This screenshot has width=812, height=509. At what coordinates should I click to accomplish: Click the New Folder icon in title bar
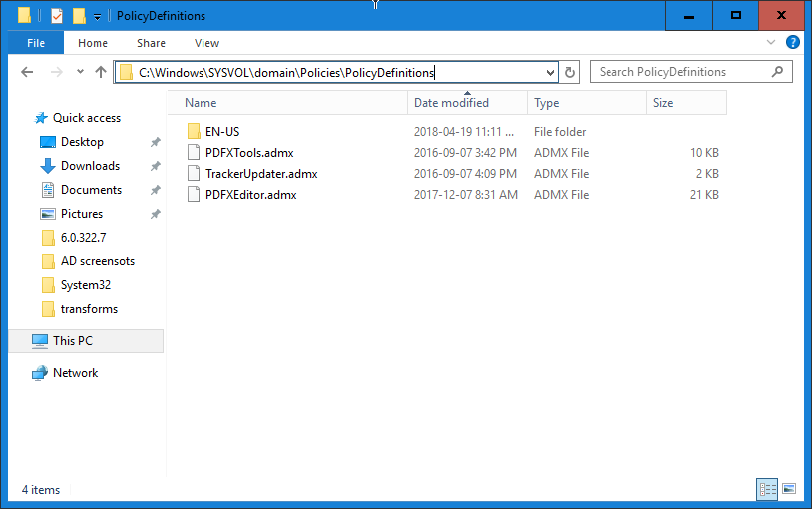79,16
